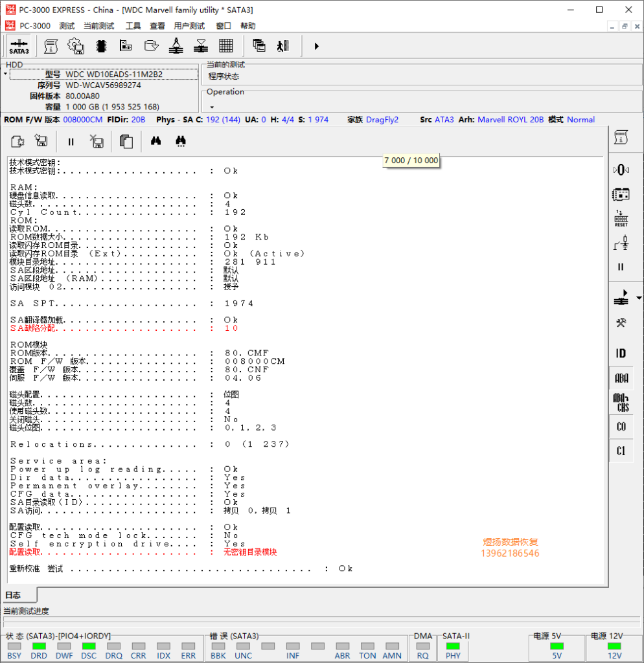Open the 工具 menu
The image size is (644, 663).
[x=133, y=26]
